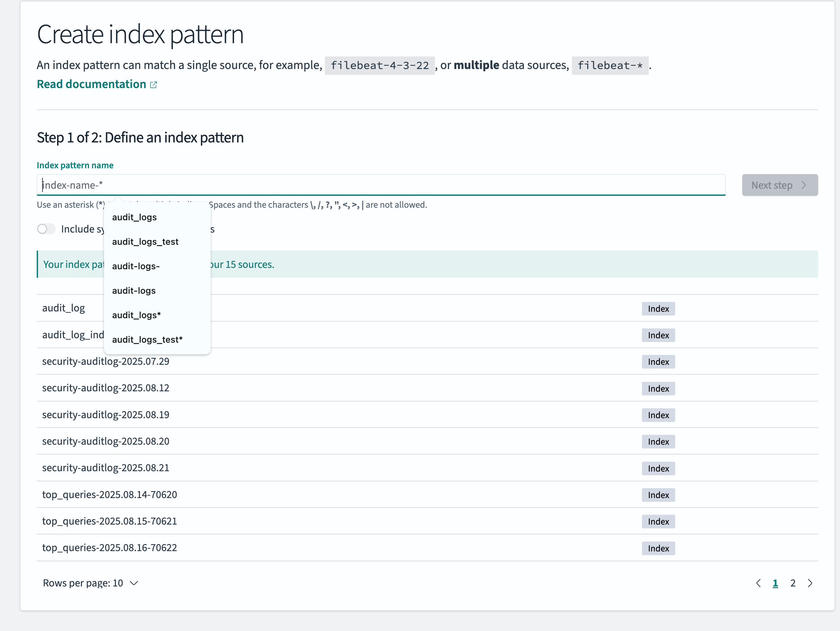Click the current page 1 link
Screen dimensions: 840x631
coord(775,583)
